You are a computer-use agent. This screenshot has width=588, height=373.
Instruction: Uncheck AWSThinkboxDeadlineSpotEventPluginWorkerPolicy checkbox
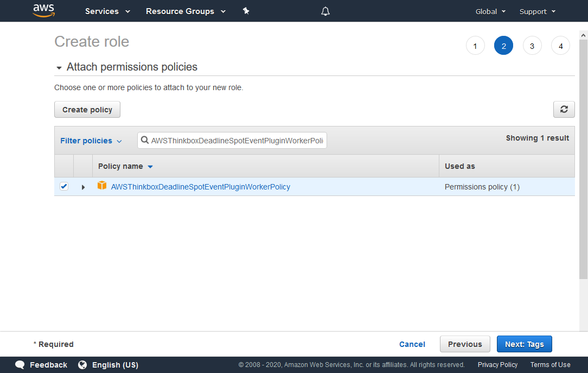64,186
